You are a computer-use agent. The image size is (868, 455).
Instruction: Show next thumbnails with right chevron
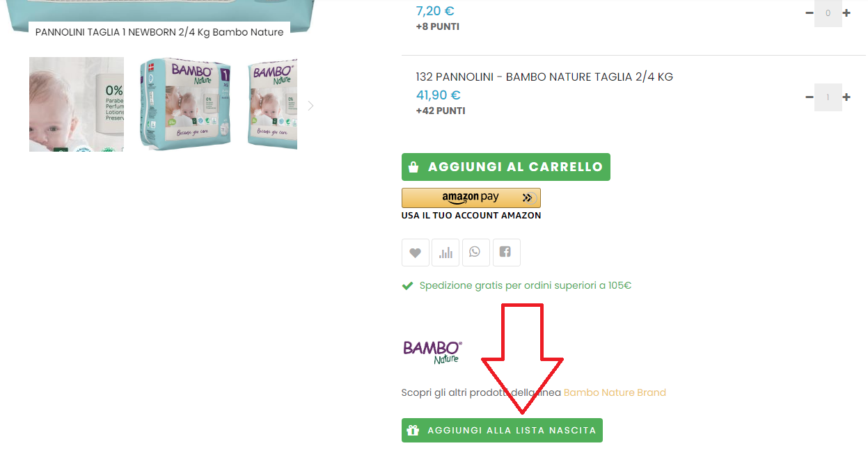(x=310, y=106)
